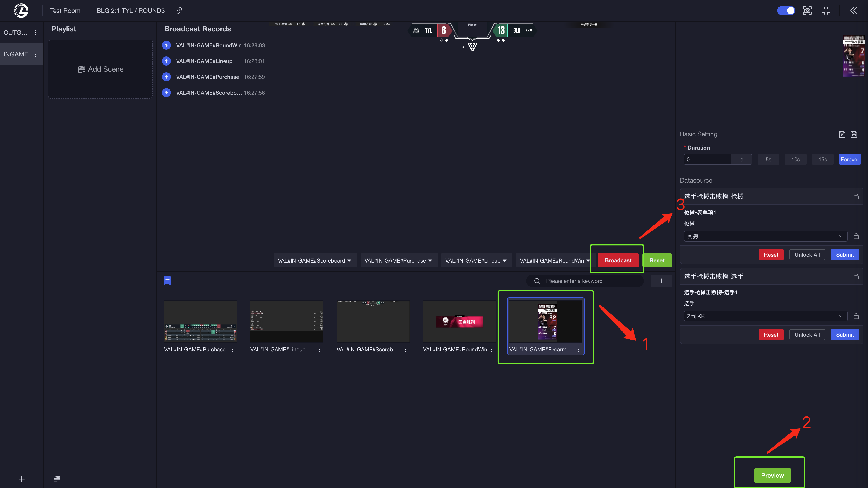The image size is (868, 488).
Task: Click the scene icon at Playlist bottom
Action: pyautogui.click(x=57, y=479)
